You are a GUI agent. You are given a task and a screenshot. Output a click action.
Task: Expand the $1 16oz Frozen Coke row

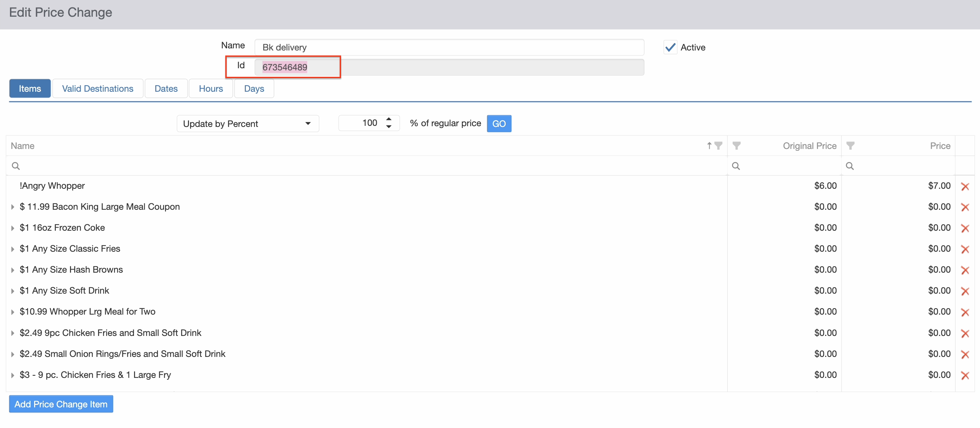tap(12, 228)
